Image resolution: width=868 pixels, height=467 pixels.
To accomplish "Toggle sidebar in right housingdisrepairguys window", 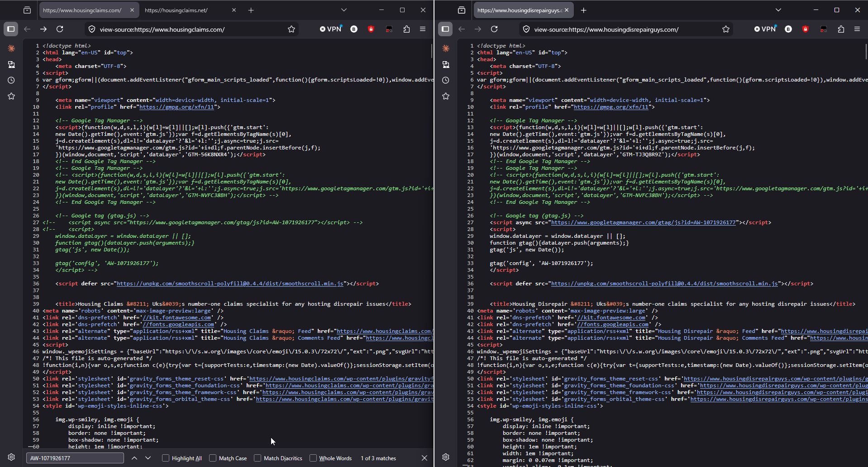I will click(445, 29).
